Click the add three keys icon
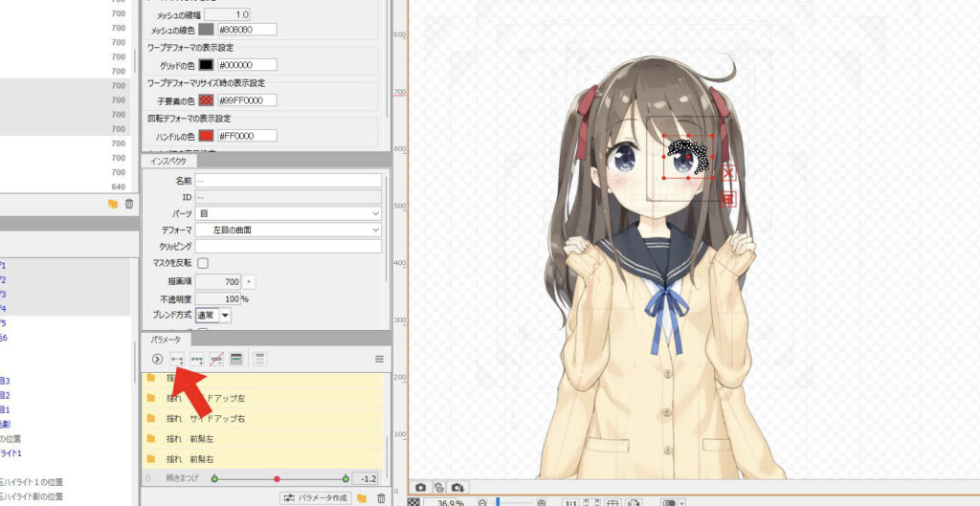The height and width of the screenshot is (506, 980). point(197,359)
